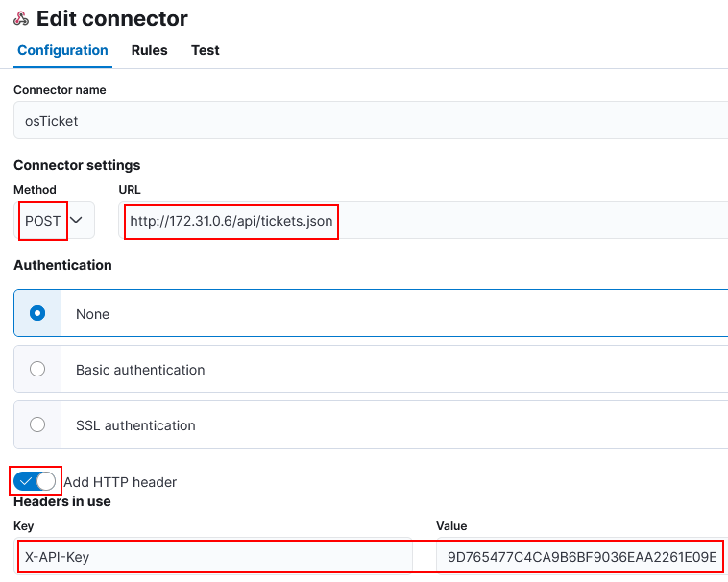Open the Method dropdown showing POST
Image resolution: width=728 pixels, height=582 pixels.
click(x=55, y=221)
